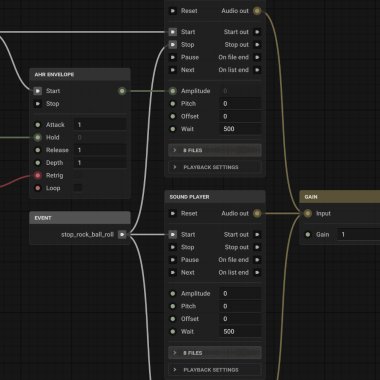Click the upper player's On file end output
The height and width of the screenshot is (380, 380).
tap(257, 57)
